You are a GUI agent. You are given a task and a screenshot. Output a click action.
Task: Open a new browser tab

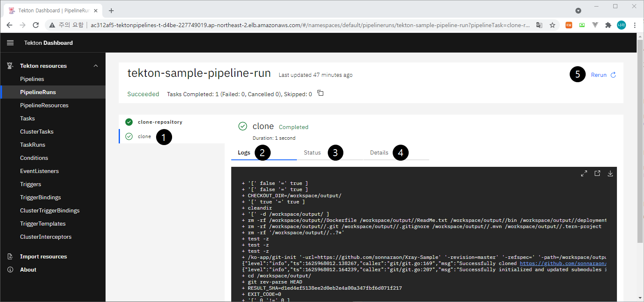[x=111, y=11]
